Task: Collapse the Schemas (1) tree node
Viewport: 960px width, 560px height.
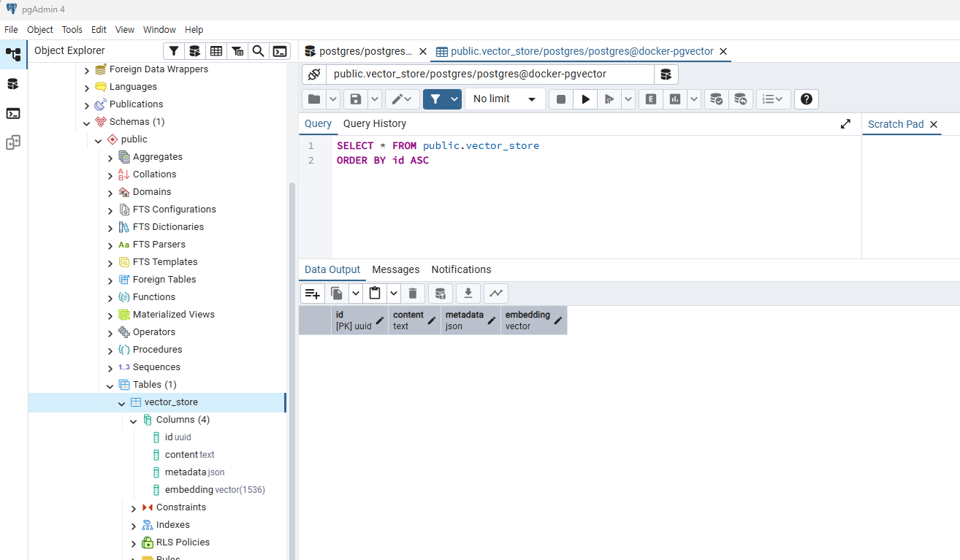Action: click(x=87, y=123)
